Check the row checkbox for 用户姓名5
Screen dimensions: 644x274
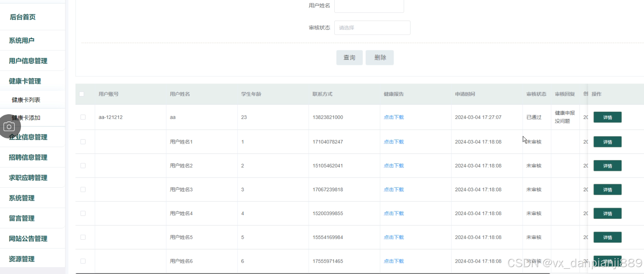coord(83,237)
